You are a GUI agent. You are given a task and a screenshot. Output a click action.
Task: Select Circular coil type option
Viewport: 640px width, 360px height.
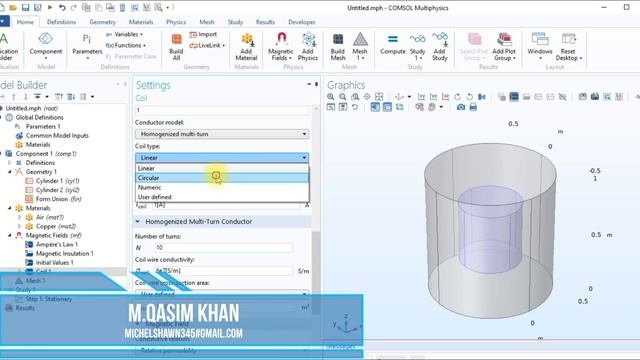pos(222,178)
